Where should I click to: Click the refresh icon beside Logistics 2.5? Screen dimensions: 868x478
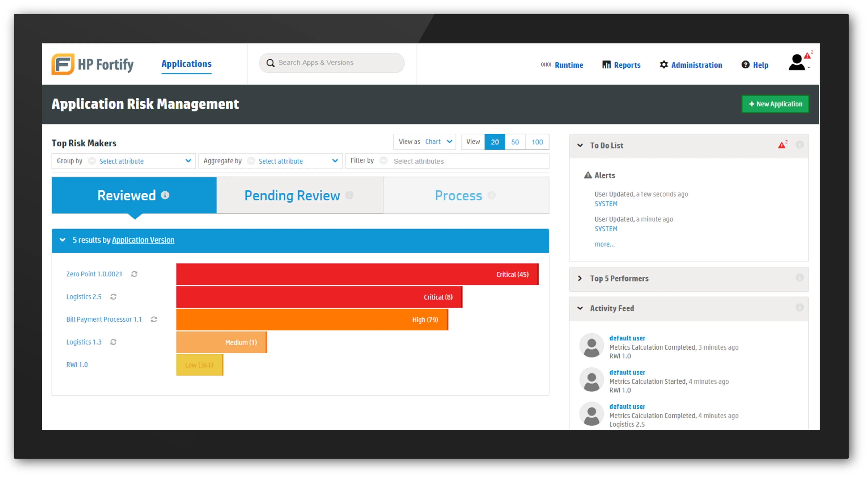coord(113,297)
